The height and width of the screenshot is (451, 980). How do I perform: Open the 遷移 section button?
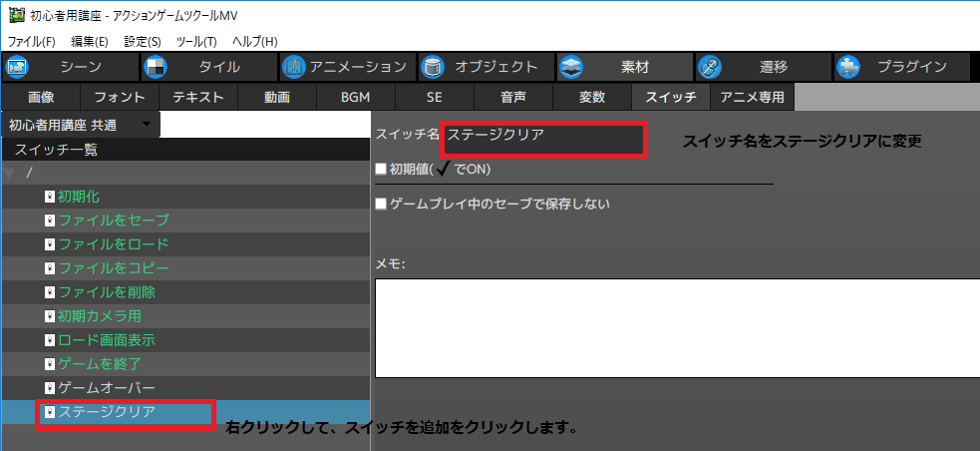pyautogui.click(x=765, y=67)
